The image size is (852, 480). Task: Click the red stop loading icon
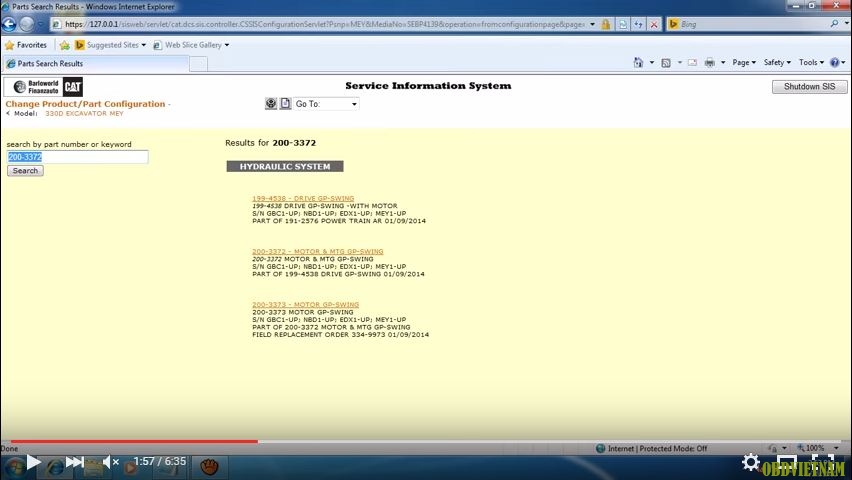(654, 24)
